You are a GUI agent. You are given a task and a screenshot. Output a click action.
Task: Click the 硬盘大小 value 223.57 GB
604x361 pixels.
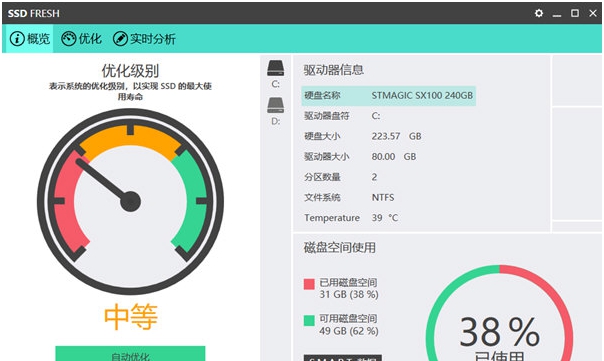(x=396, y=136)
